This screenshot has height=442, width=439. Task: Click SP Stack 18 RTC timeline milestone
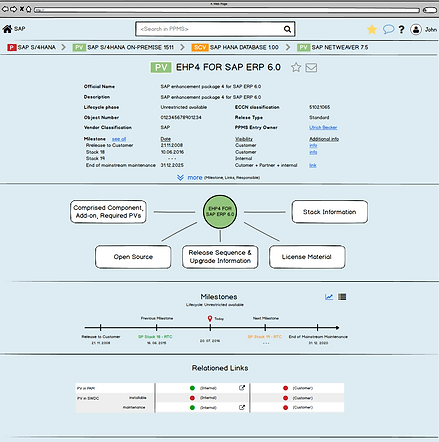point(156,328)
